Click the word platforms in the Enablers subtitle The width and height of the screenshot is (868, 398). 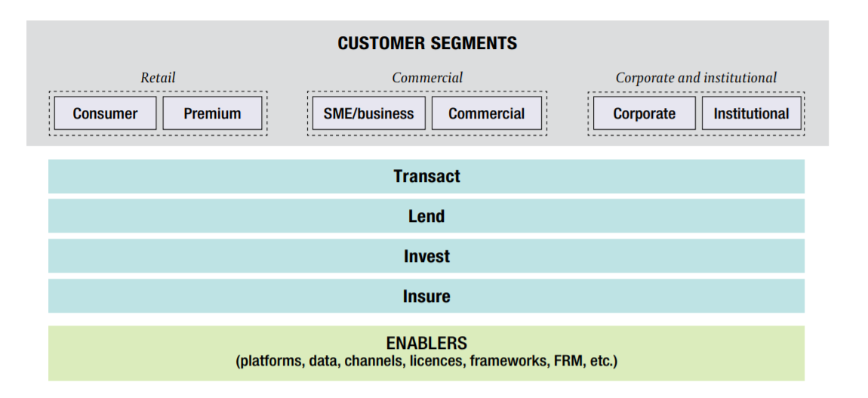(x=271, y=361)
